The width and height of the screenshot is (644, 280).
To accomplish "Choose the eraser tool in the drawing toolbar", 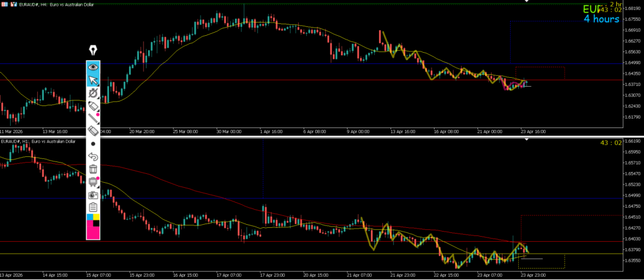I will [x=93, y=131].
